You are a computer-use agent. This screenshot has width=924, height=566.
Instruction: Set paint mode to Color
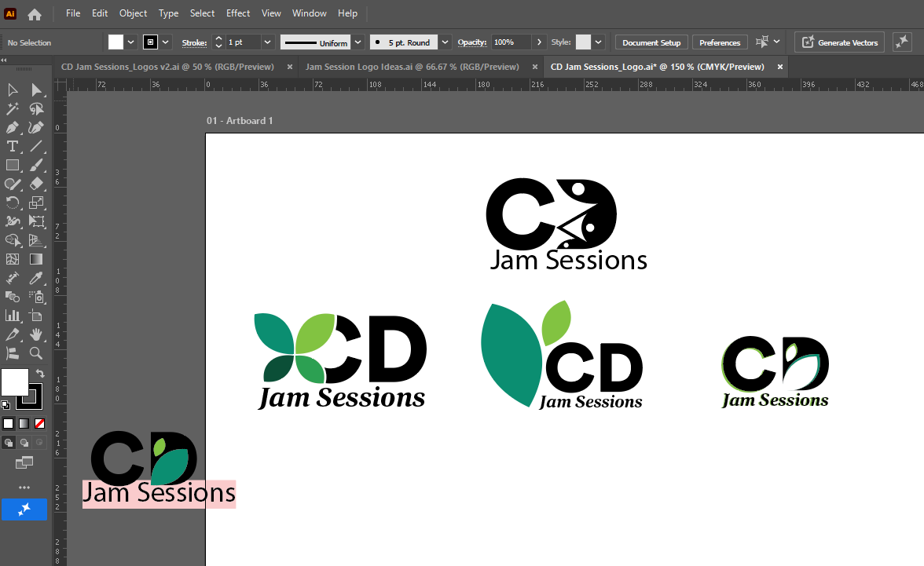8,423
